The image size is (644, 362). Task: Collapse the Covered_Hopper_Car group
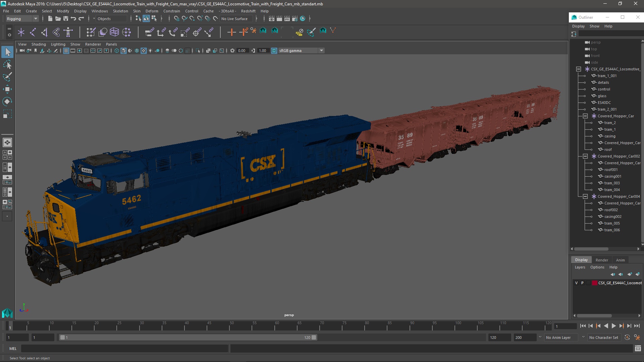585,116
